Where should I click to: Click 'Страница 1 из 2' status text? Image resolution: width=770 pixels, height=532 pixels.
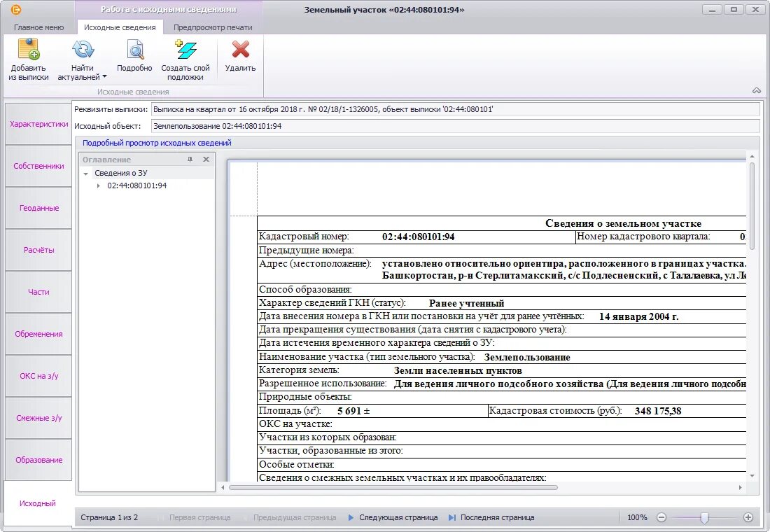pyautogui.click(x=109, y=517)
